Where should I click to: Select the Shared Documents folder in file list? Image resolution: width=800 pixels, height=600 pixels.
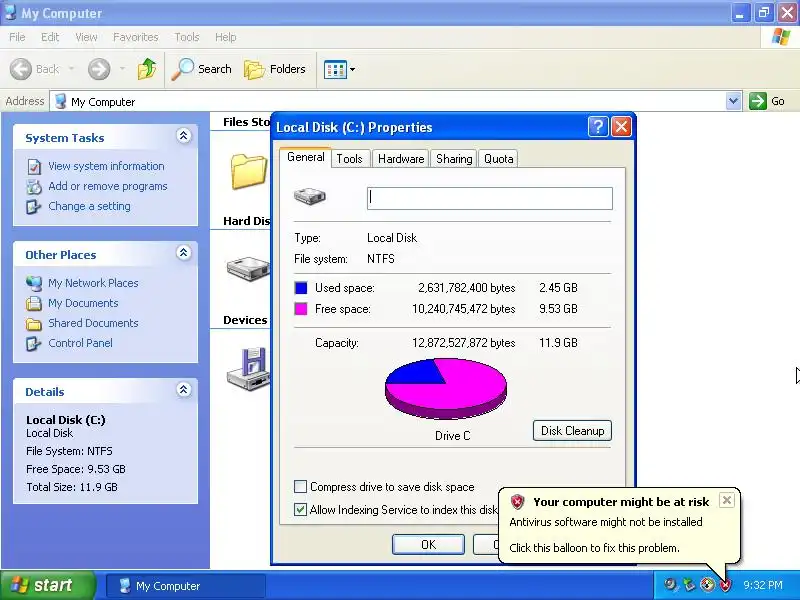point(248,171)
